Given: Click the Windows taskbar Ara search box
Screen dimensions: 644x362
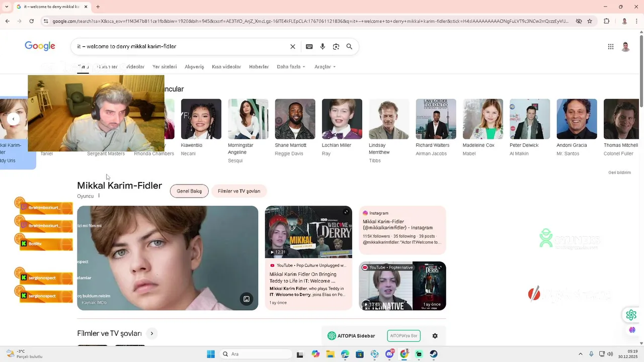Looking at the screenshot, I should coord(256,354).
